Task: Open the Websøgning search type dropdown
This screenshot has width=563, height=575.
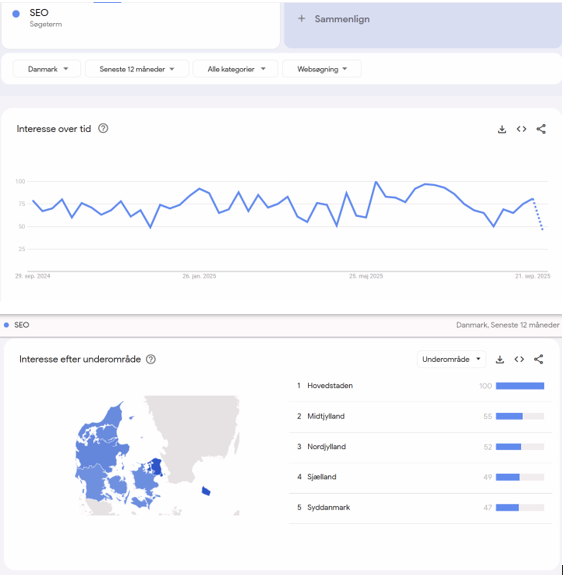Action: tap(322, 69)
